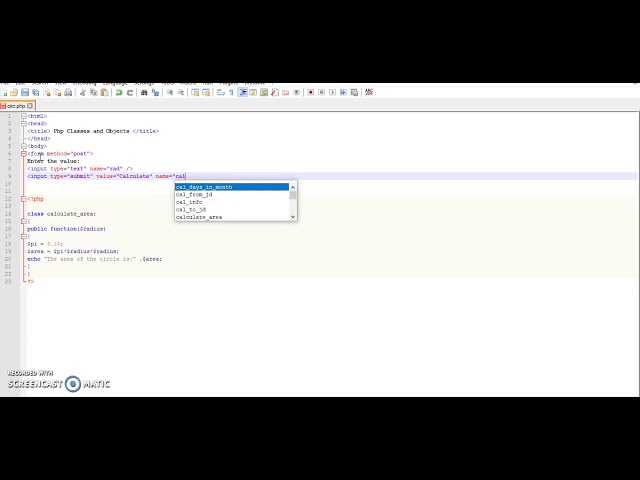Click the Save All icon
The height and width of the screenshot is (480, 640).
(x=36, y=93)
